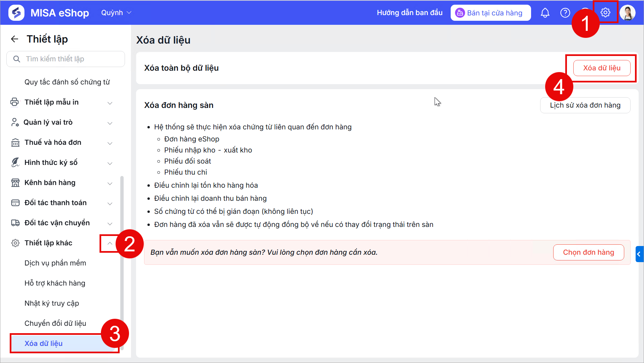The width and height of the screenshot is (644, 363).
Task: Open the help question mark icon
Action: [565, 13]
